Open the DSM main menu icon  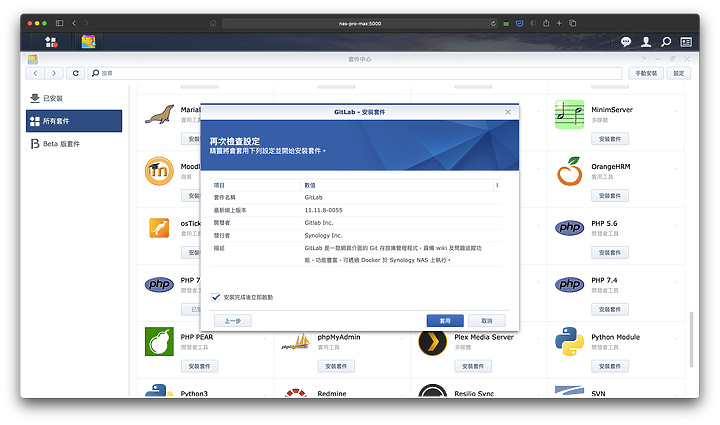[51, 42]
